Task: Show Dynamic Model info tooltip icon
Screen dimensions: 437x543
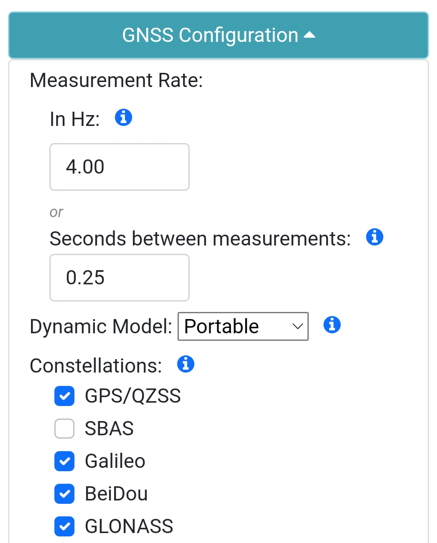Action: coord(332,325)
